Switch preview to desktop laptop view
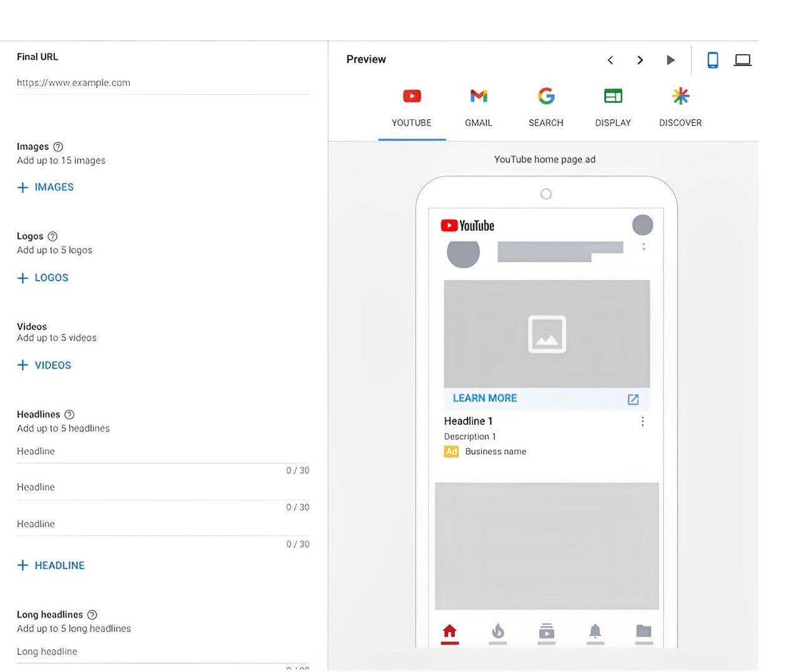 point(742,60)
